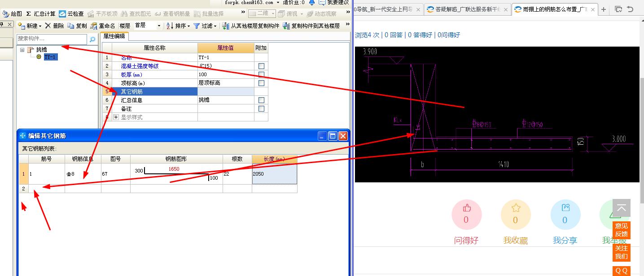This screenshot has height=276, width=644.
Task: Click the 板厚 value 100
Action: point(226,74)
